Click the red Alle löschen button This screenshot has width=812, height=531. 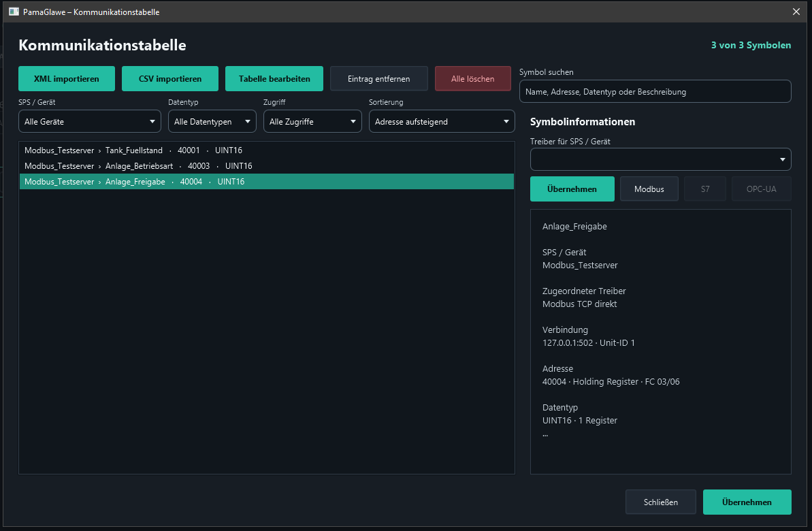473,79
